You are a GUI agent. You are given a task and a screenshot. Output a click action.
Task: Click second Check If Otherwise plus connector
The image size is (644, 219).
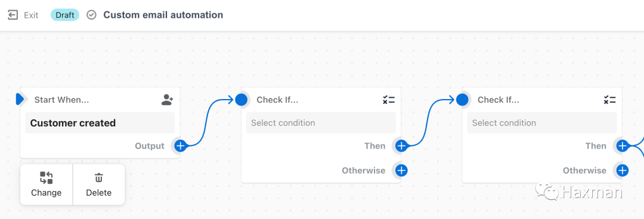(x=622, y=170)
